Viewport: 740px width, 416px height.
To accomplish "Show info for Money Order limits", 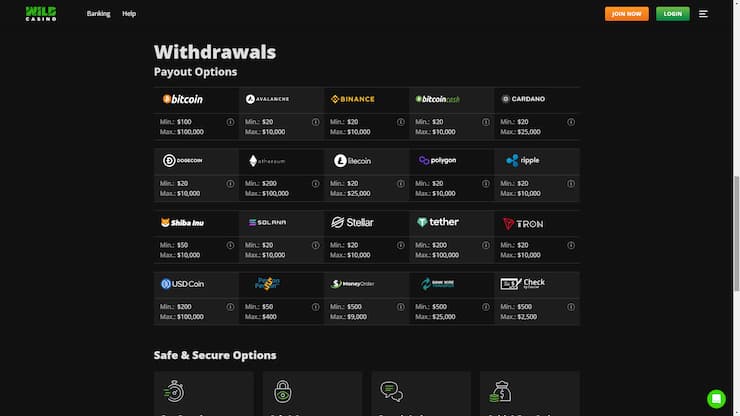I will tap(401, 307).
